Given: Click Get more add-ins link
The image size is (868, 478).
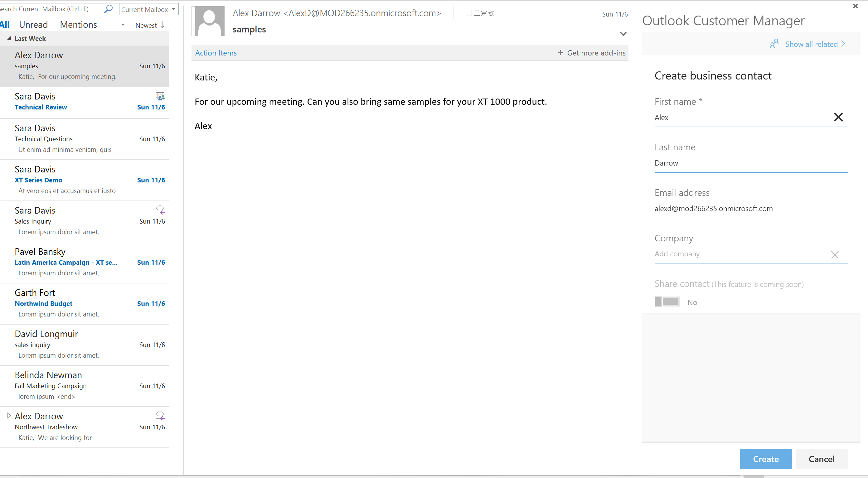Looking at the screenshot, I should 596,53.
